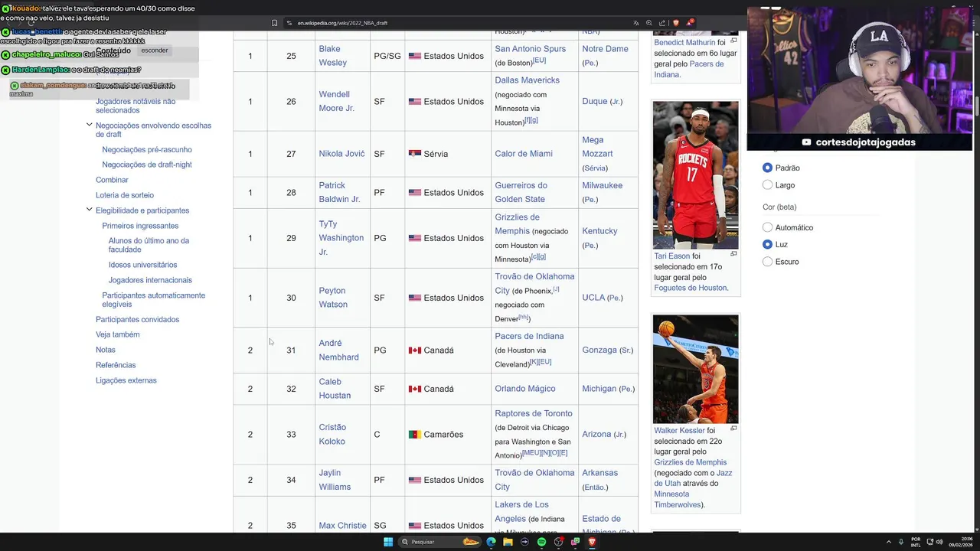
Task: Open Microsoft Edge from the taskbar
Action: pyautogui.click(x=491, y=542)
